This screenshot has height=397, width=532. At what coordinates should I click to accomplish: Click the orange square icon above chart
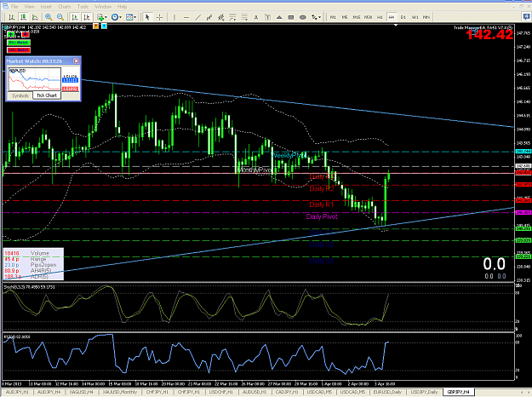[96, 26]
